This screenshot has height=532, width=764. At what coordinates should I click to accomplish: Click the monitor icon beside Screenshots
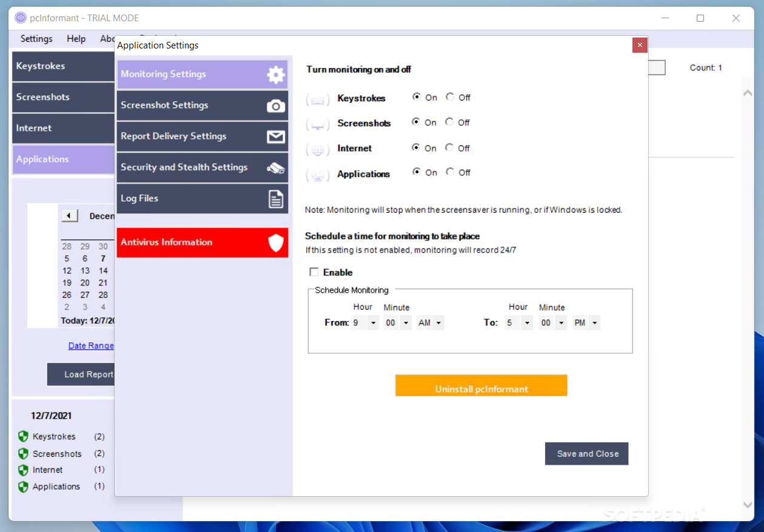[x=318, y=125]
